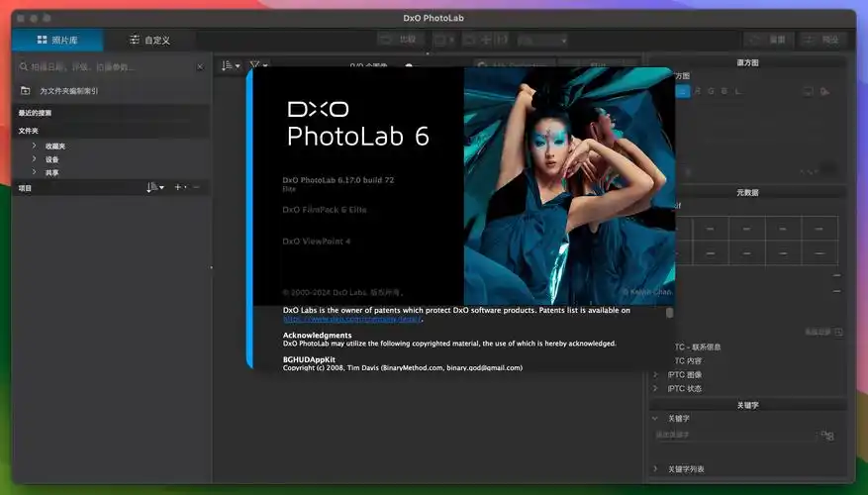Open the project sort dropdown in 项目 header
This screenshot has height=495, width=868.
[155, 187]
